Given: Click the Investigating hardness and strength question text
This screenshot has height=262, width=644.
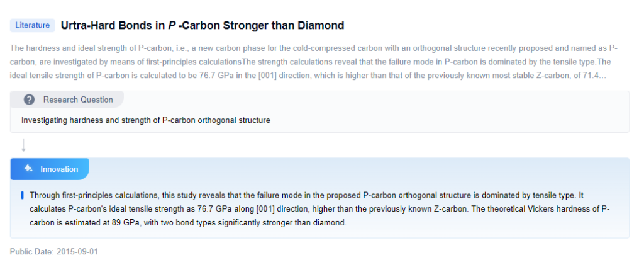Looking at the screenshot, I should click(x=145, y=120).
